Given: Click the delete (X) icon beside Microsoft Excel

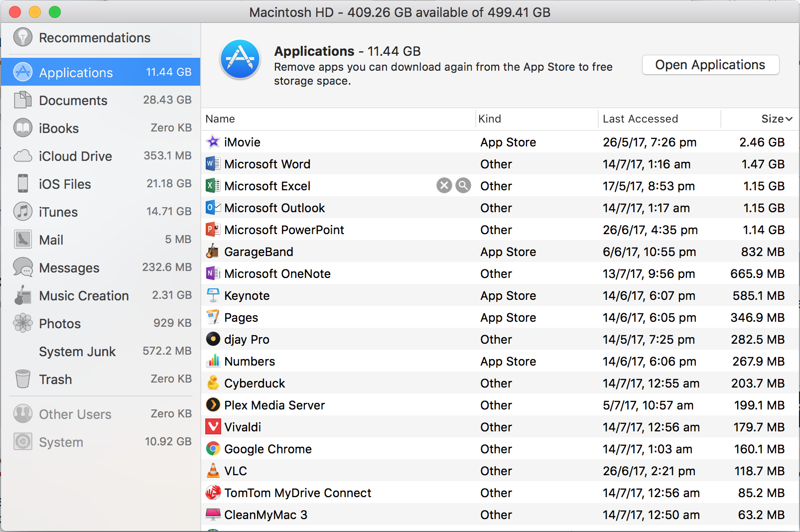Looking at the screenshot, I should 444,186.
